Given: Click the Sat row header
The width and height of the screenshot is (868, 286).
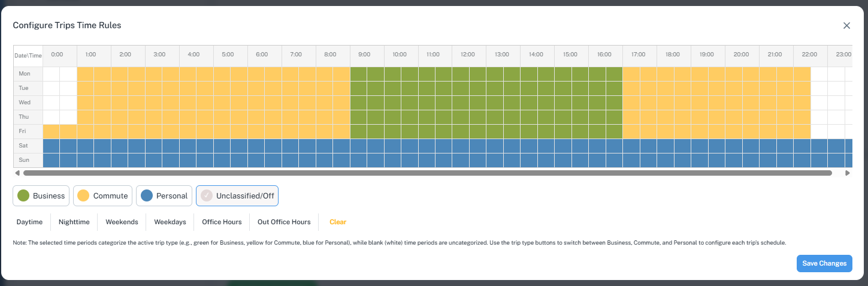Looking at the screenshot, I should (x=25, y=146).
